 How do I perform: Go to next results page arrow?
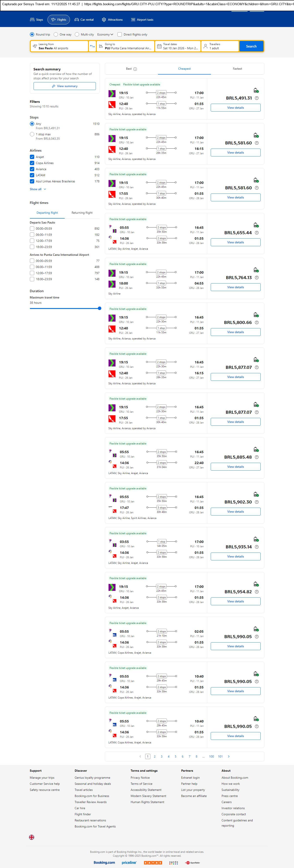[229, 756]
